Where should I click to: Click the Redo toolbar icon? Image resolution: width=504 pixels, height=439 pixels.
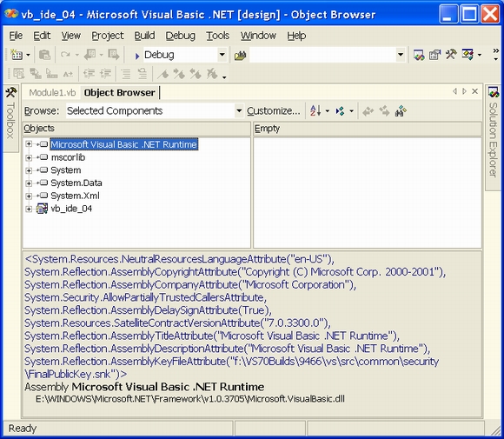tap(65, 55)
